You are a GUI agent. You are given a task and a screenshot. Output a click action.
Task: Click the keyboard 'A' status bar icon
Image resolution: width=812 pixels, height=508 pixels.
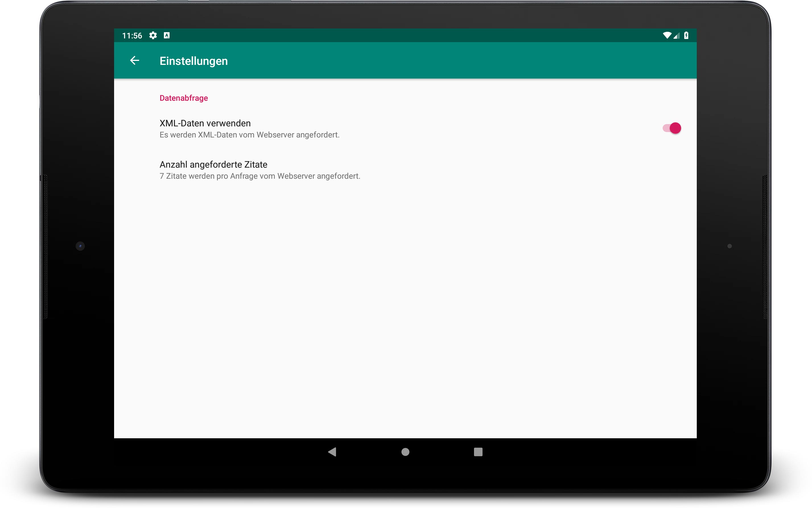click(166, 35)
